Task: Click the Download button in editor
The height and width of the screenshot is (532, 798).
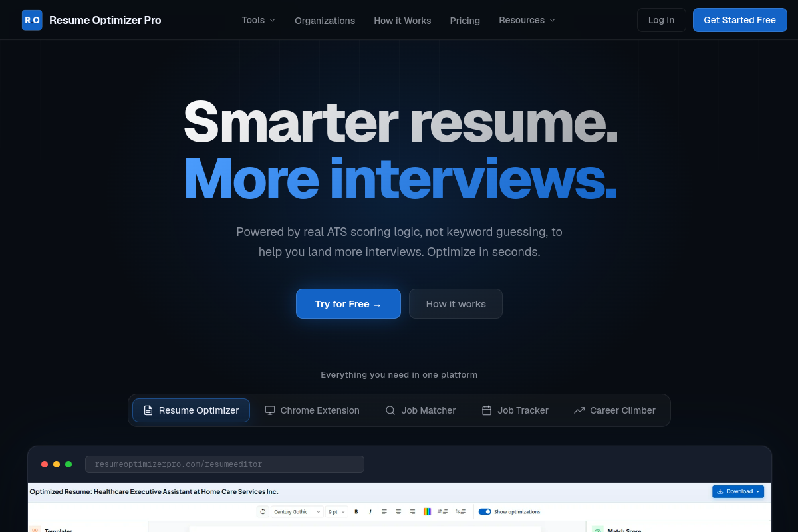Action: pyautogui.click(x=738, y=491)
